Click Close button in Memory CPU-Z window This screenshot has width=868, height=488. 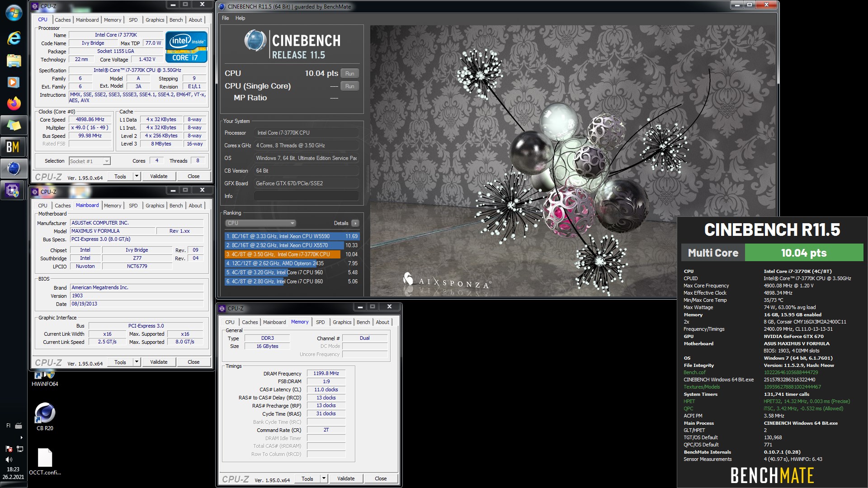[381, 479]
